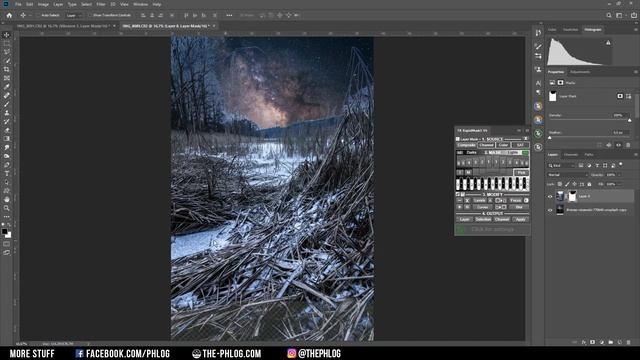Open the Layers panel flyout menu
Screen dimensions: 640x360
(636, 155)
